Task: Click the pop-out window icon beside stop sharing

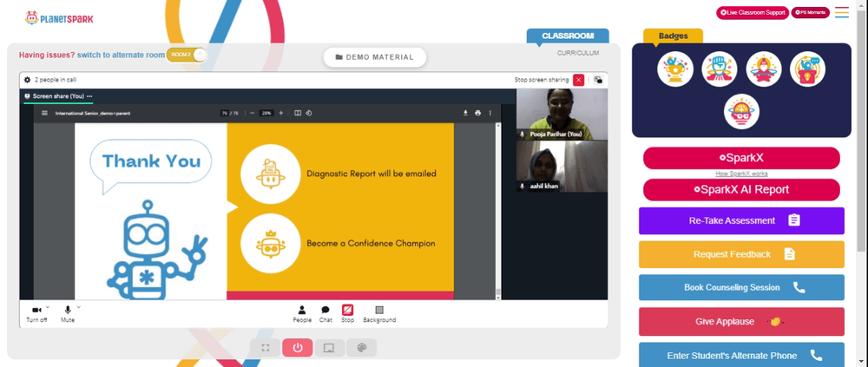Action: (598, 80)
